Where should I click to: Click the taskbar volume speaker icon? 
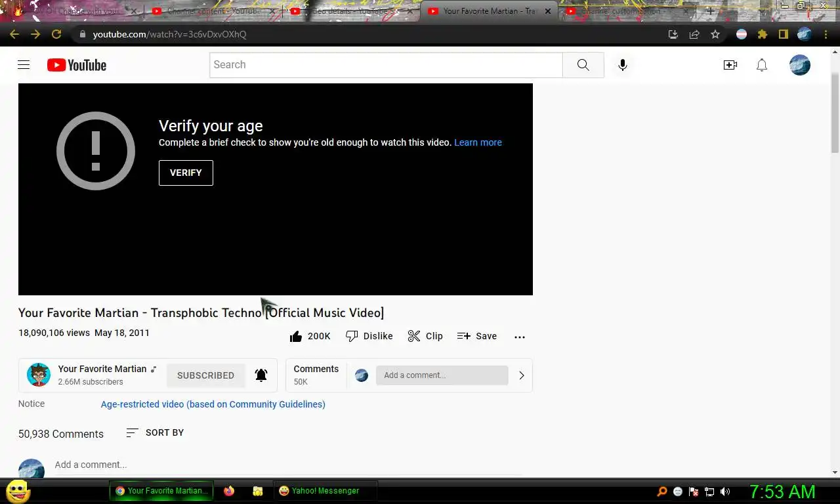725,492
